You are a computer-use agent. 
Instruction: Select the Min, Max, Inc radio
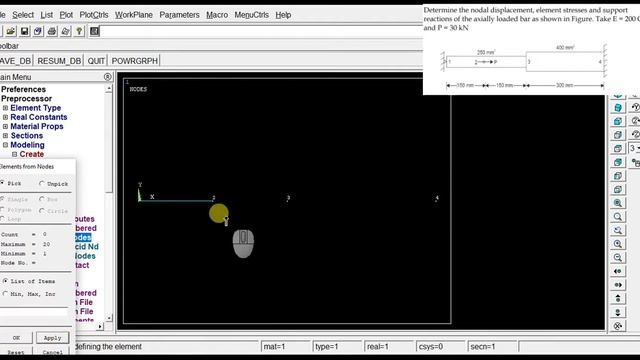coord(5,293)
